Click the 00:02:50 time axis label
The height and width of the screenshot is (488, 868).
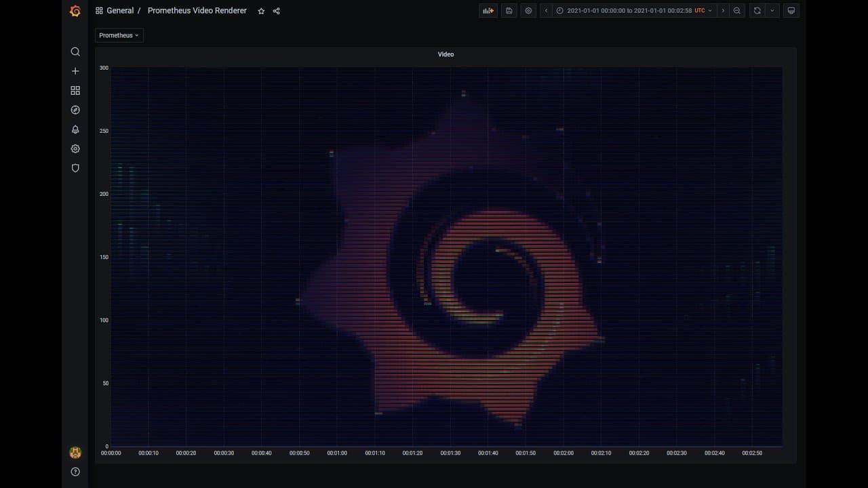pos(751,453)
